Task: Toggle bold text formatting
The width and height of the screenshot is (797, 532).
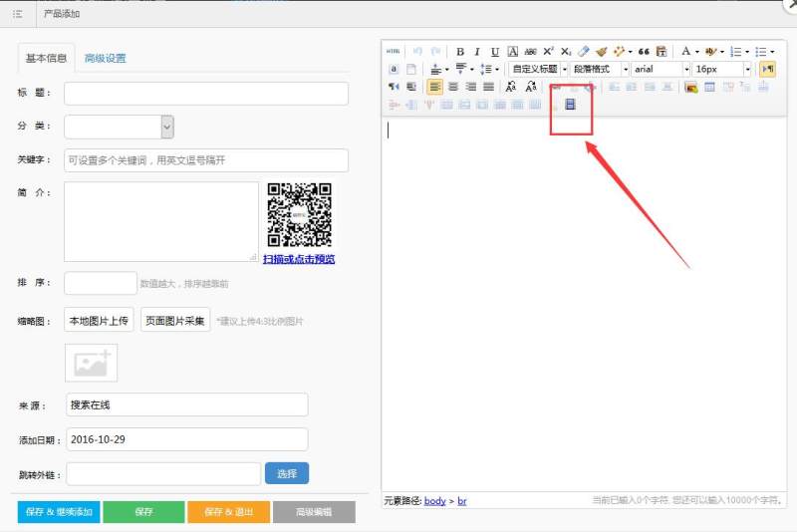Action: click(x=460, y=52)
